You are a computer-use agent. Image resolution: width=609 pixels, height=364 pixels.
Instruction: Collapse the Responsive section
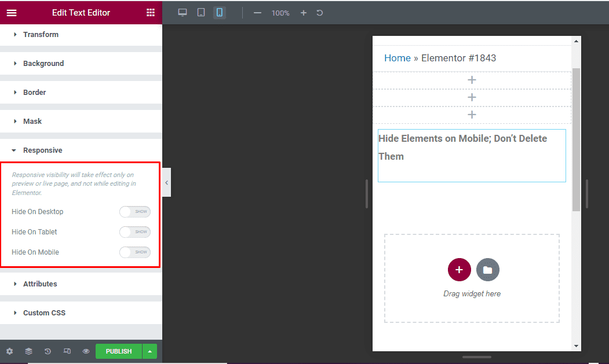point(42,150)
